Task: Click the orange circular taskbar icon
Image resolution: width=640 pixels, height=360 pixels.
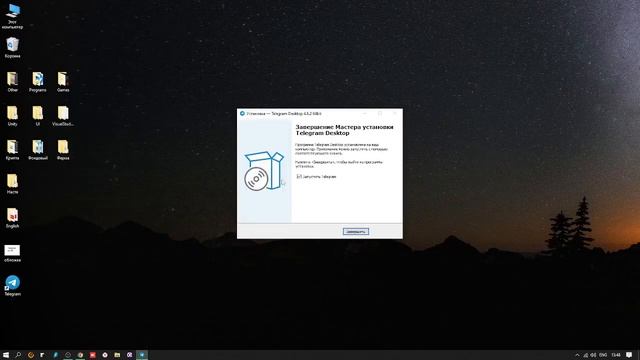Action: (31, 355)
